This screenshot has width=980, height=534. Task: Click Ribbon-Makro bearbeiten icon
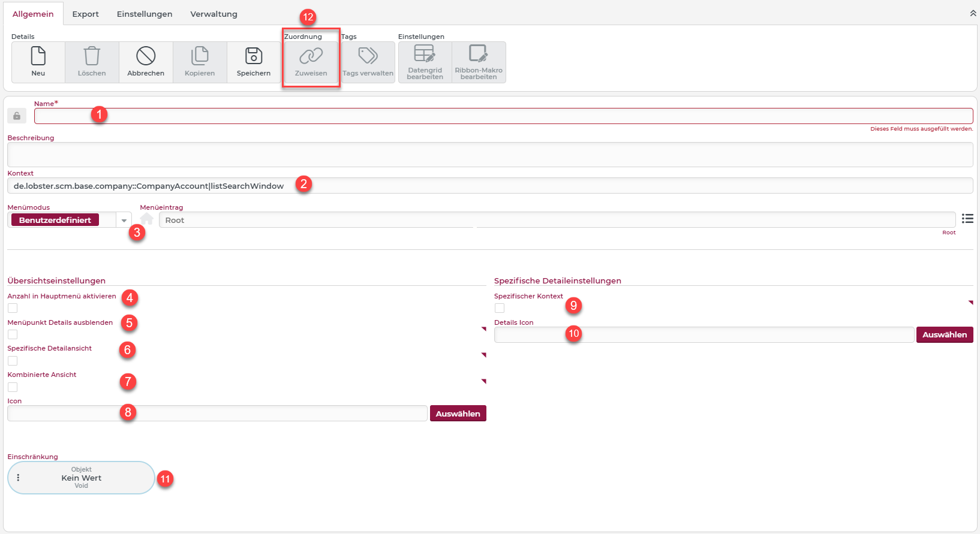(x=479, y=55)
